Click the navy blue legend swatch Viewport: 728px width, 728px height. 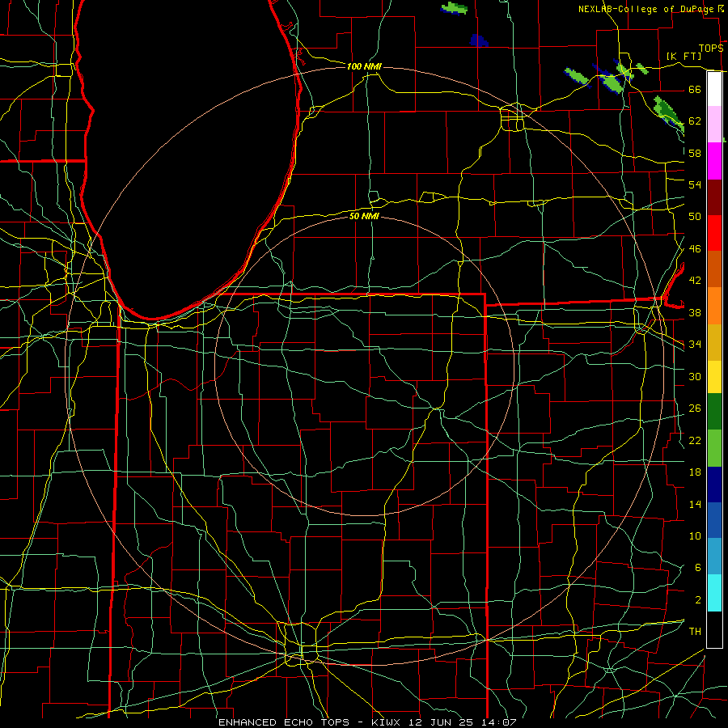point(714,485)
